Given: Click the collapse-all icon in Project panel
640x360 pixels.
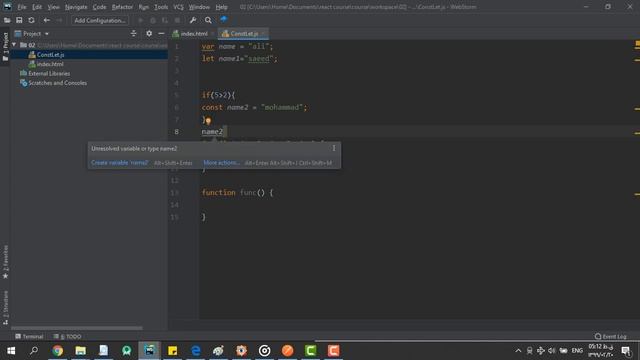Looking at the screenshot, I should click(x=133, y=33).
